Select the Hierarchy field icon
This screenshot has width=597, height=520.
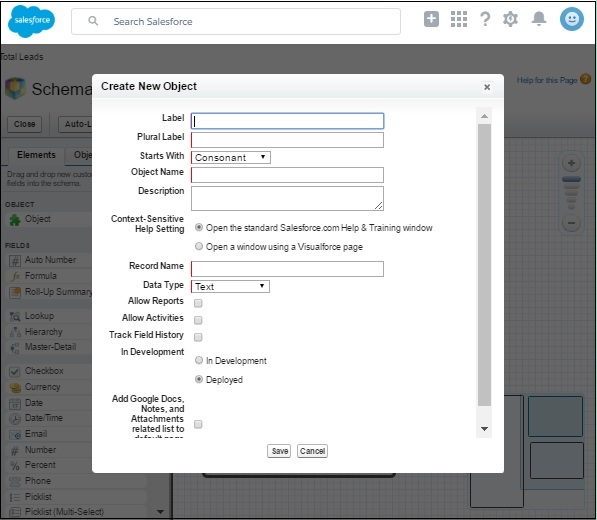tap(15, 332)
